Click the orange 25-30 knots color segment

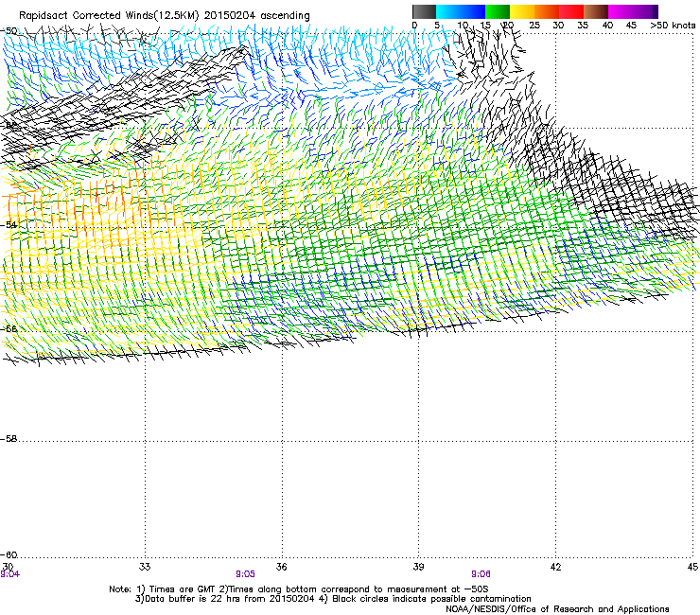pyautogui.click(x=547, y=11)
